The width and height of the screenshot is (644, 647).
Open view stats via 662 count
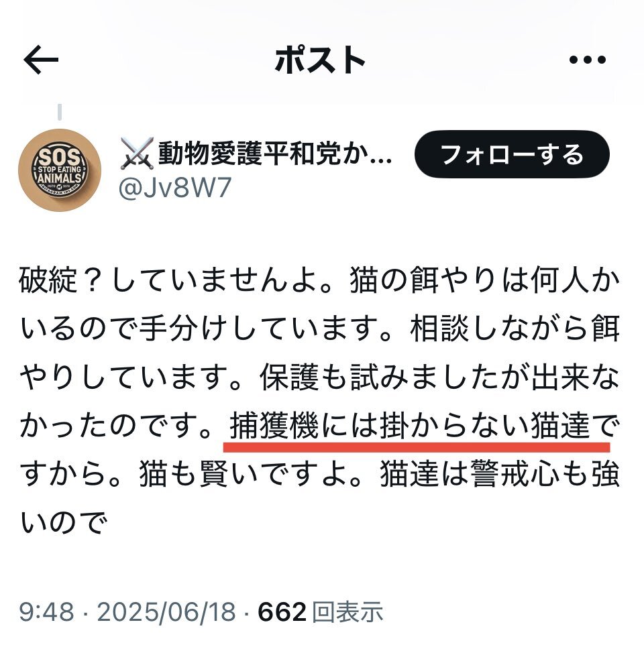click(x=282, y=611)
